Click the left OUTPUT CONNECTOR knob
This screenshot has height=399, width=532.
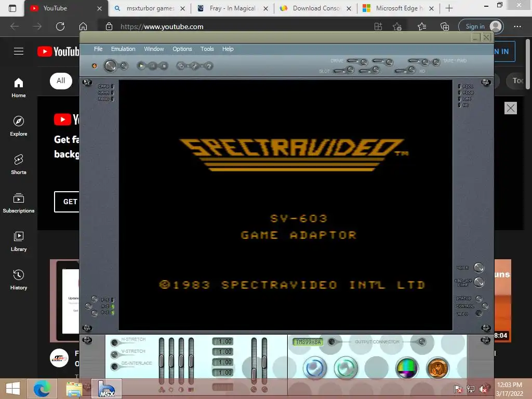point(332,342)
